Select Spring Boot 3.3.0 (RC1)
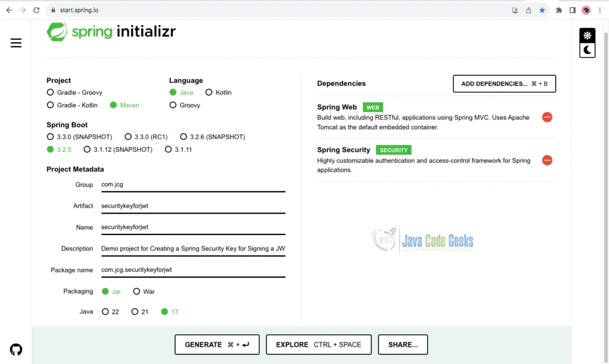 click(x=146, y=137)
